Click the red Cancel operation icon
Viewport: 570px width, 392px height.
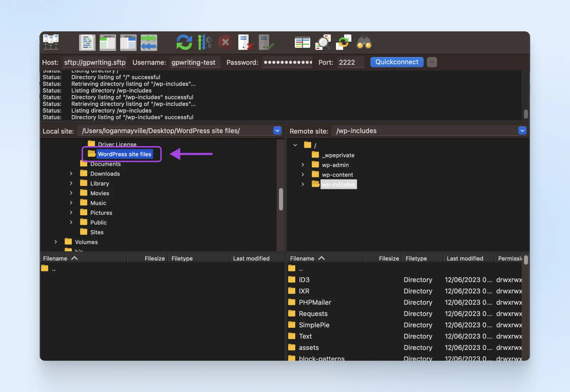tap(225, 42)
